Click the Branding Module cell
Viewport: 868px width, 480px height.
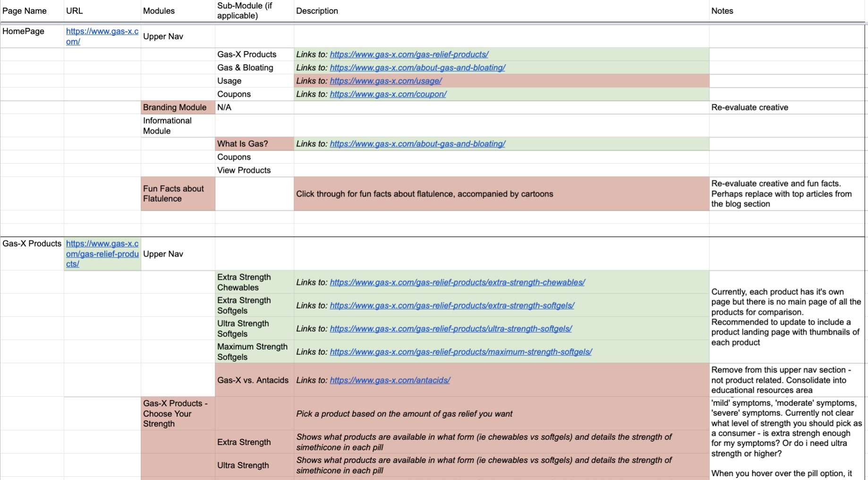click(x=178, y=107)
